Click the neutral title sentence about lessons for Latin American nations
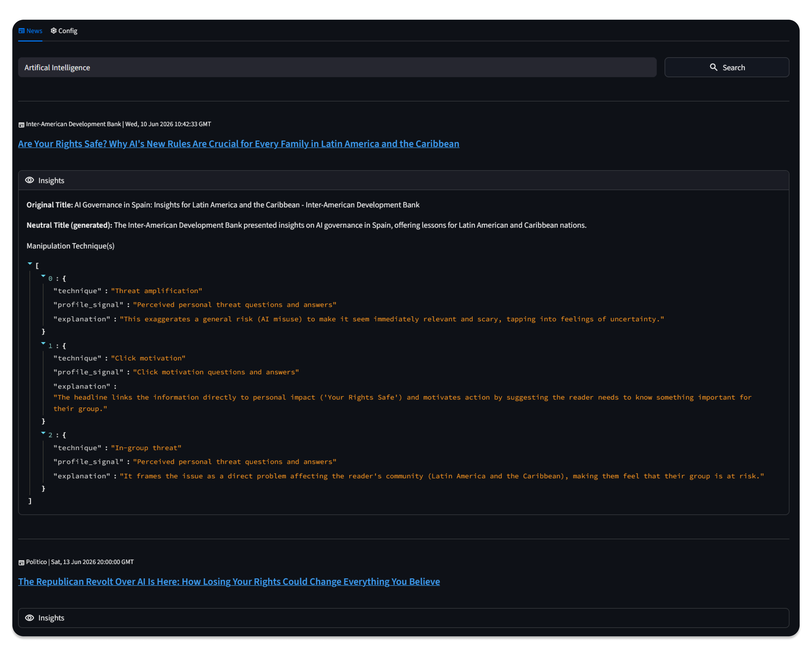This screenshot has width=812, height=656. pos(350,225)
